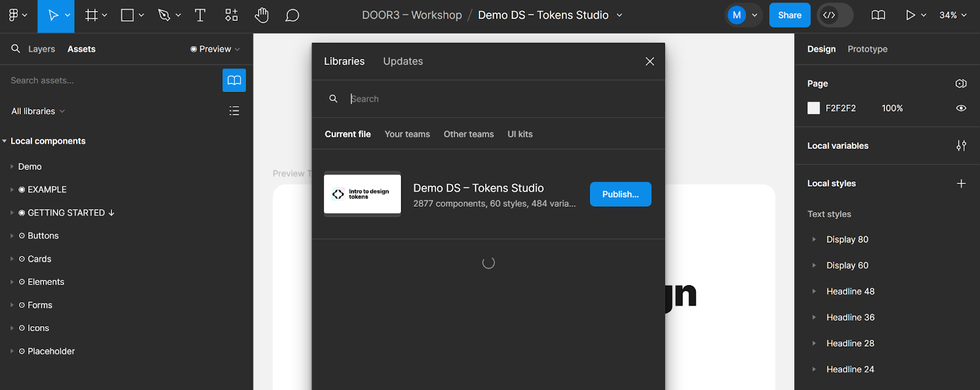
Task: Toggle Dev Mode switch
Action: click(x=835, y=15)
